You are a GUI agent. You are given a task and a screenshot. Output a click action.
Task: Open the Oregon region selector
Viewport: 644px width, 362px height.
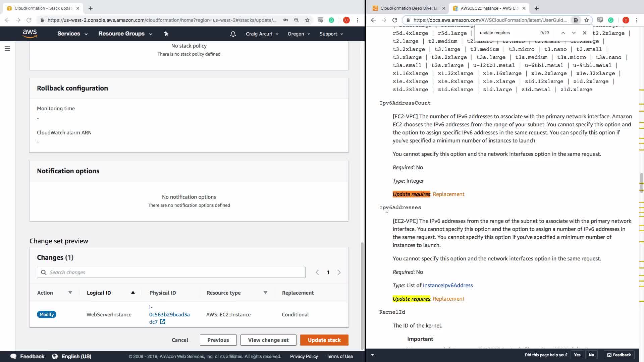coord(299,34)
